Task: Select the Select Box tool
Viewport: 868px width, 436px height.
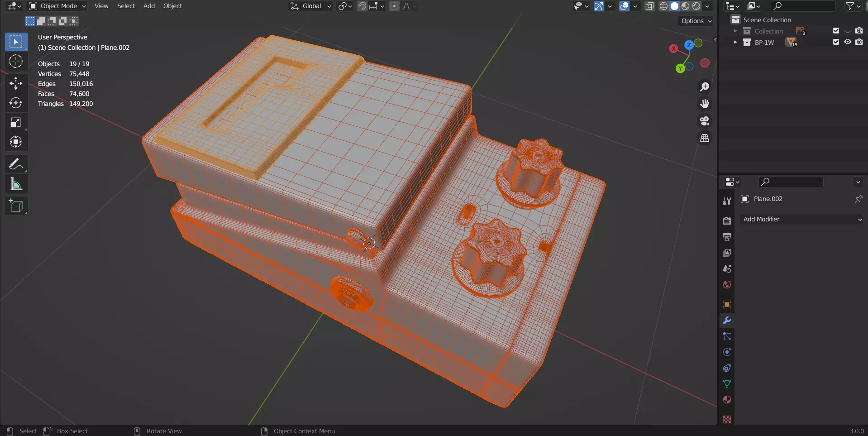Action: [16, 42]
